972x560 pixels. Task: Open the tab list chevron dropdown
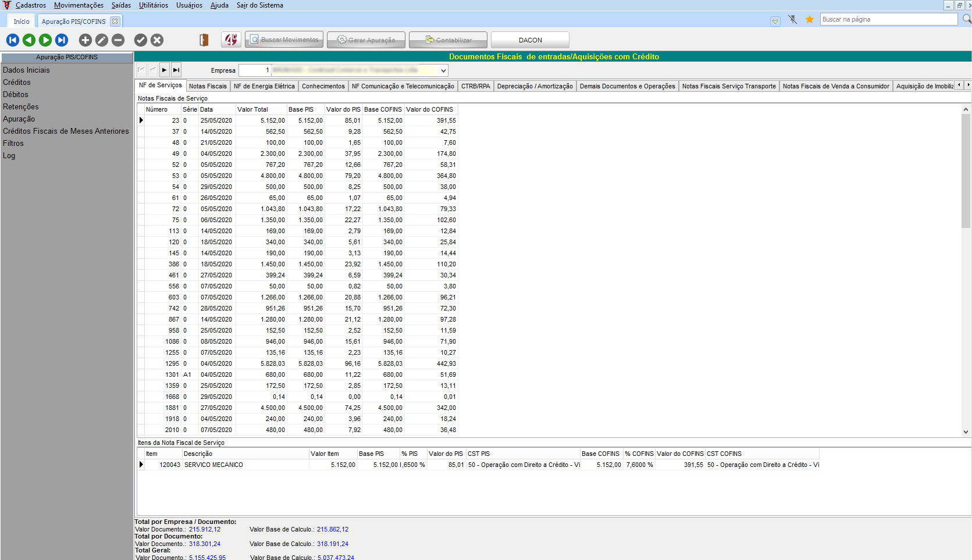click(x=775, y=22)
